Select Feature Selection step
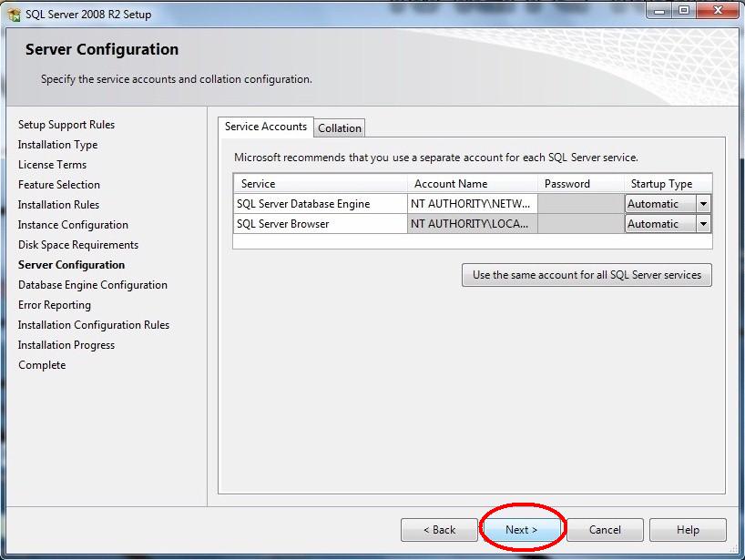The image size is (745, 560). click(x=59, y=184)
